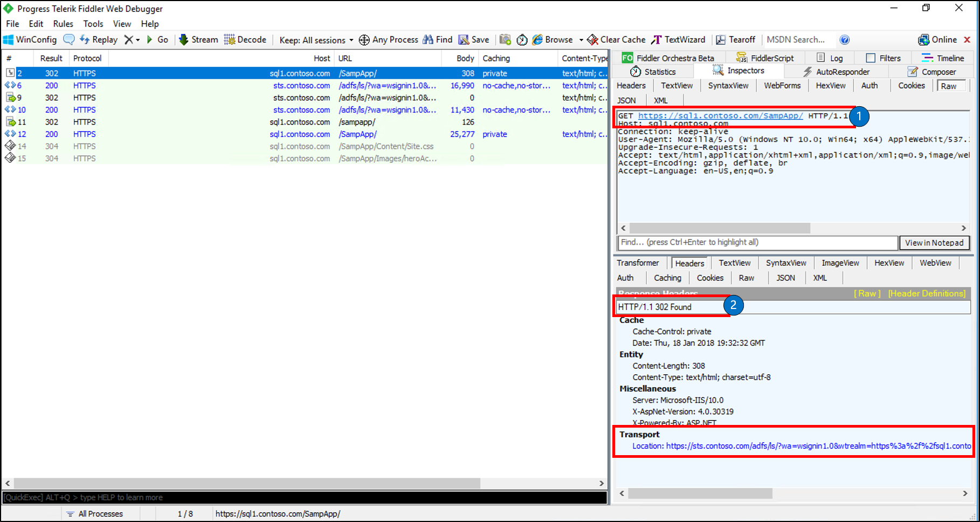Screen dimensions: 980x522
Task: Click the Transport Location redirect URL
Action: coord(818,446)
